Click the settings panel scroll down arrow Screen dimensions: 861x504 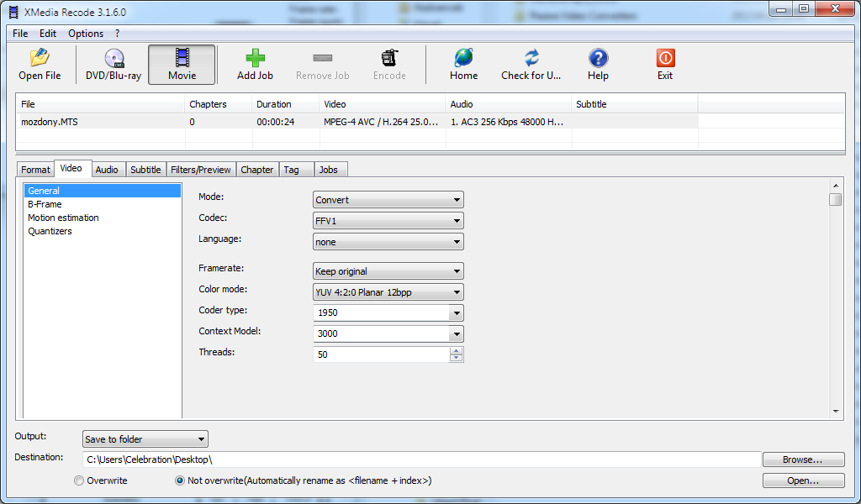pos(836,412)
